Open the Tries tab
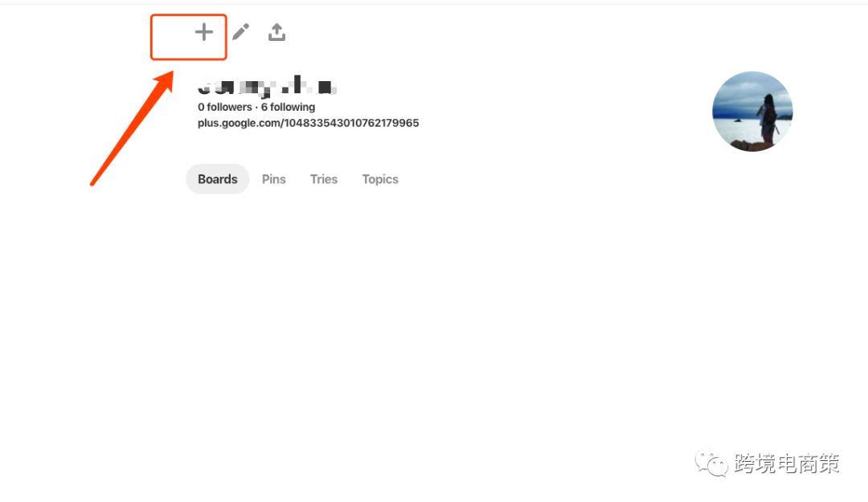868x502 pixels. coord(324,179)
